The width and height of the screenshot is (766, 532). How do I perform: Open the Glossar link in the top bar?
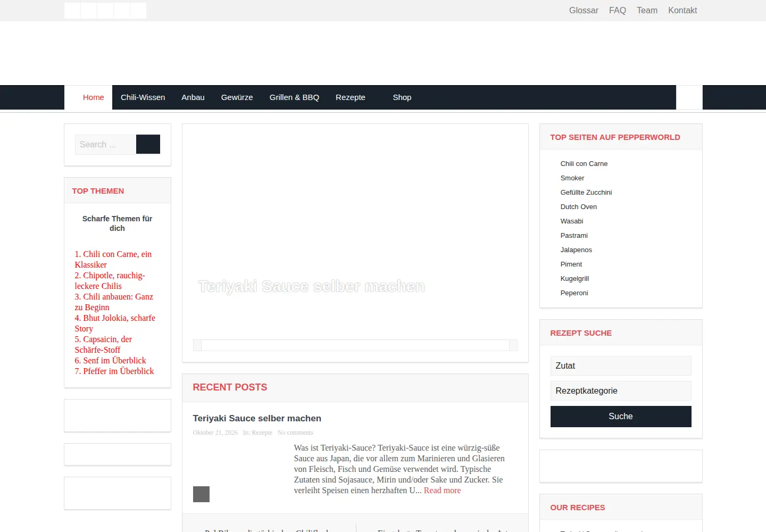(584, 10)
